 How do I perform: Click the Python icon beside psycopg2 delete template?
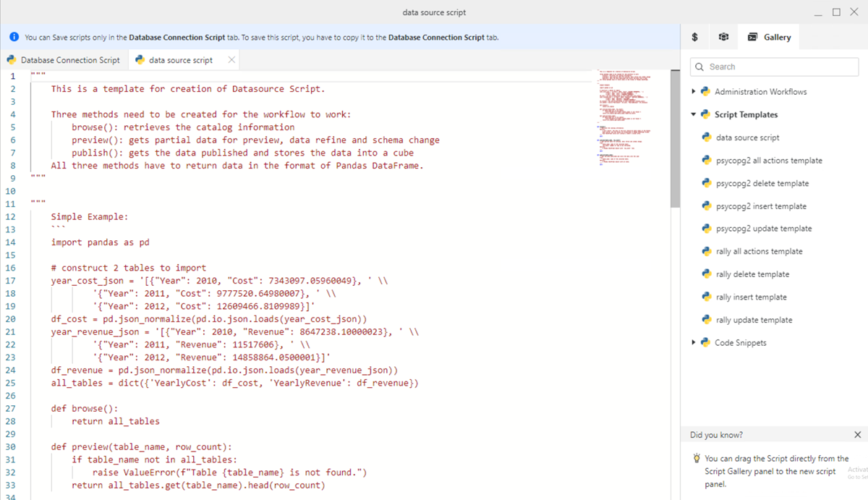(707, 184)
